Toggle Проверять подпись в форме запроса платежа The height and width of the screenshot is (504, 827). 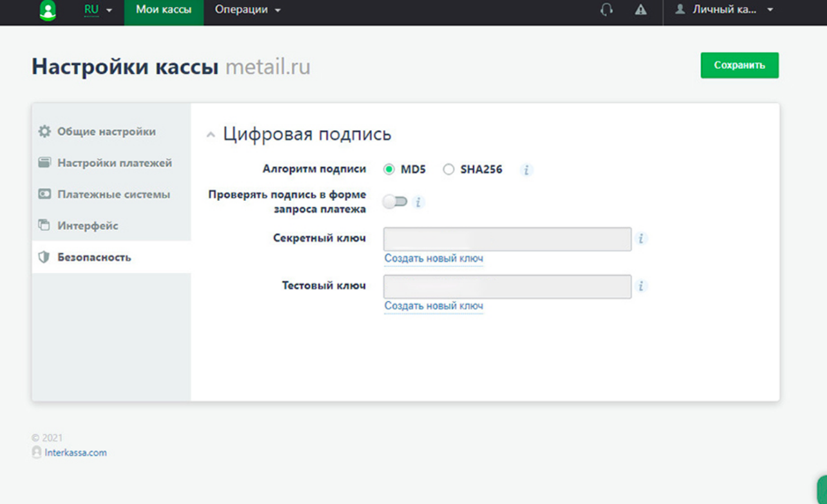(395, 202)
